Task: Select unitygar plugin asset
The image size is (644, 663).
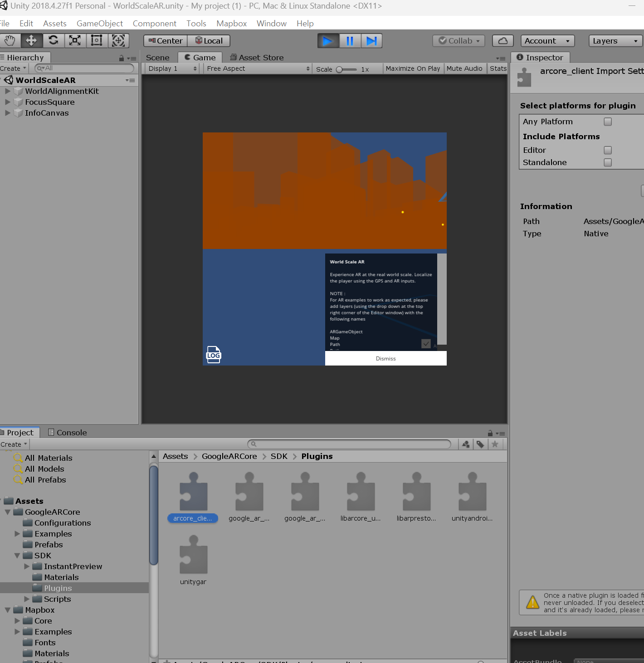Action: click(x=193, y=561)
